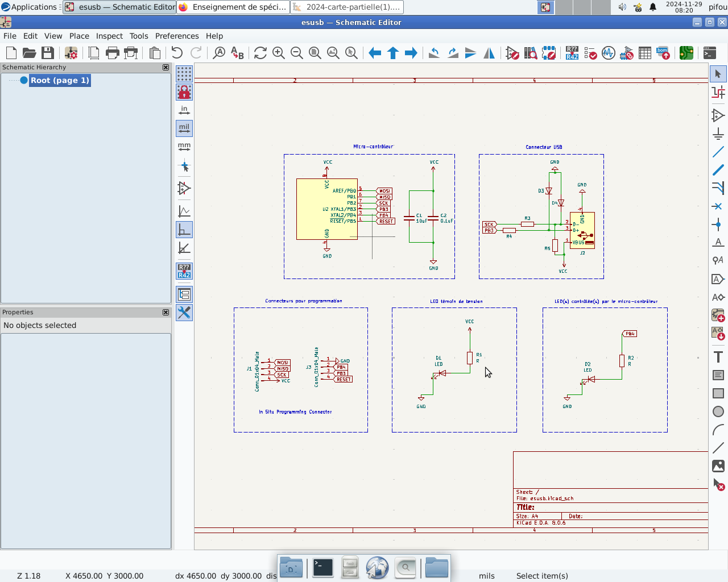Toggle hidden pins display
The height and width of the screenshot is (582, 728).
184,188
